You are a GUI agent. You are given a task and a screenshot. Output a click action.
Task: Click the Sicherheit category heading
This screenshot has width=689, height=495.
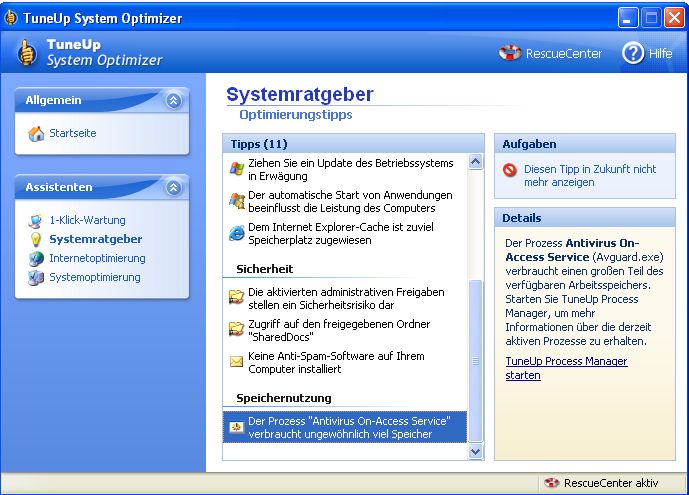(264, 269)
